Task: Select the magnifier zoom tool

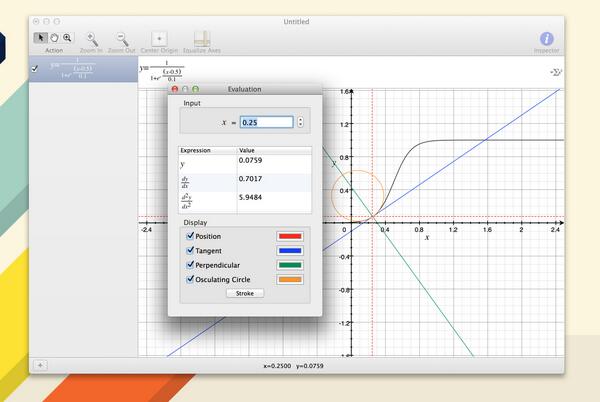Action: pos(67,37)
